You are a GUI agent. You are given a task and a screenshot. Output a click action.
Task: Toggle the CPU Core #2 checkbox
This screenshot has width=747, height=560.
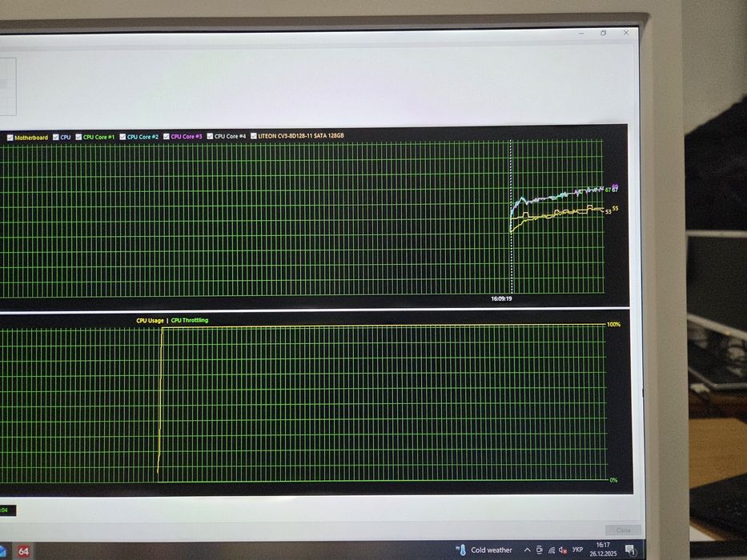[122, 137]
